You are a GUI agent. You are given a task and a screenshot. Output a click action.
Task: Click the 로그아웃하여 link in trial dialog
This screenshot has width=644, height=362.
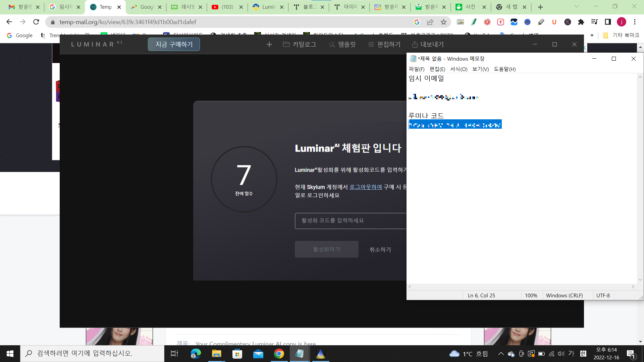tap(366, 187)
